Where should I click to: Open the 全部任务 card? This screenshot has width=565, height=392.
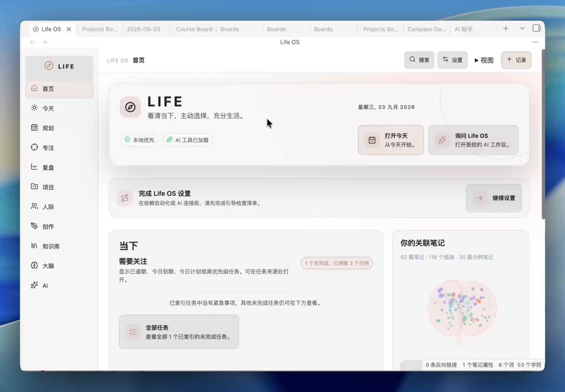179,332
